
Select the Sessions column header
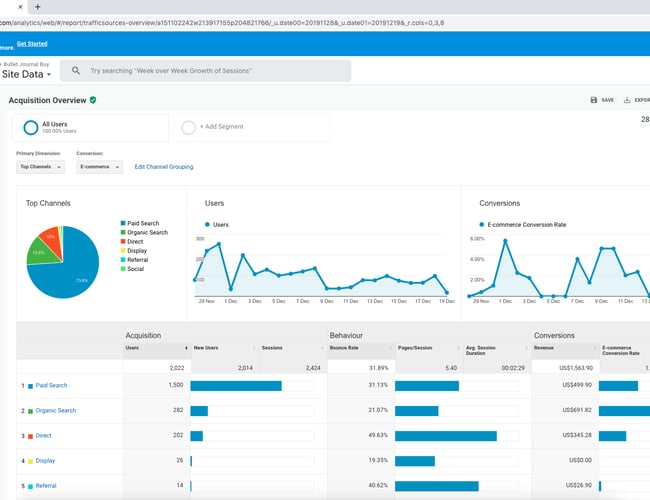[272, 348]
